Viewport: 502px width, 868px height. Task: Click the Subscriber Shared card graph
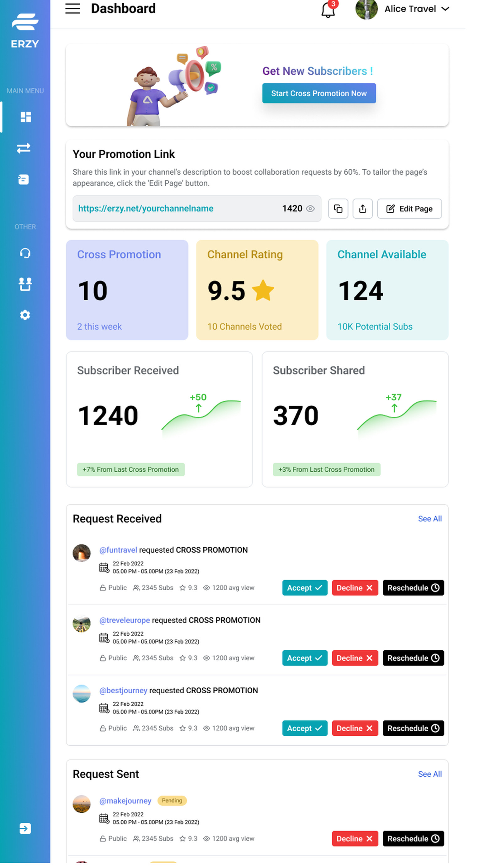pyautogui.click(x=397, y=417)
